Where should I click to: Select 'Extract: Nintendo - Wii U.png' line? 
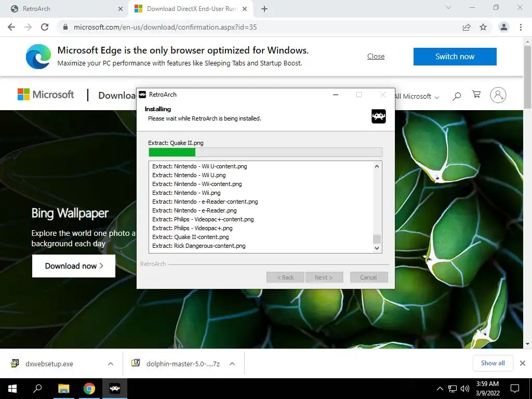pyautogui.click(x=189, y=175)
